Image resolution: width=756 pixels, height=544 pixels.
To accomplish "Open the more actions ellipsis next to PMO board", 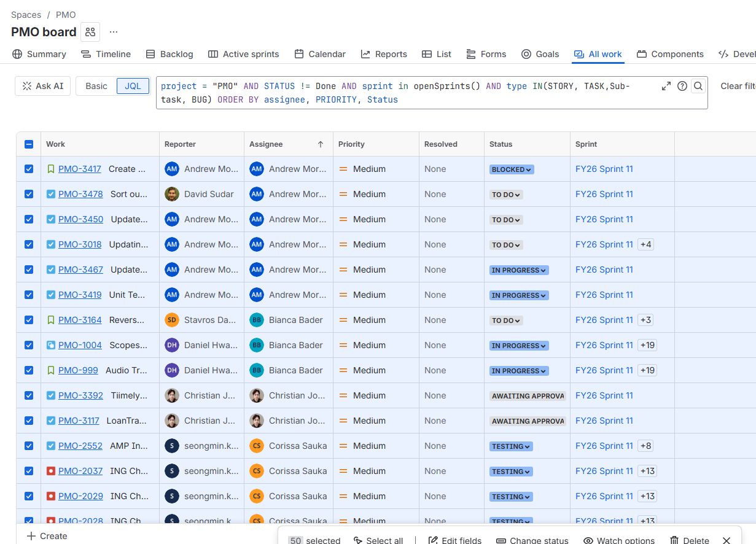I will point(114,32).
